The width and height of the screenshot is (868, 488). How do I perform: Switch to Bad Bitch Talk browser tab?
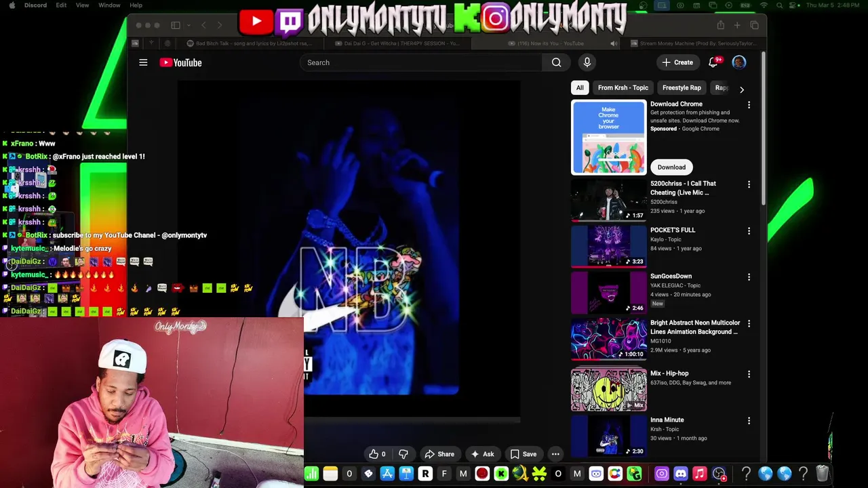(x=249, y=43)
